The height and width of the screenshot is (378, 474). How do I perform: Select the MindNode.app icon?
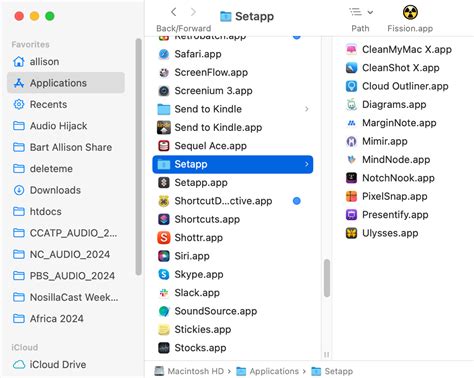(x=351, y=160)
